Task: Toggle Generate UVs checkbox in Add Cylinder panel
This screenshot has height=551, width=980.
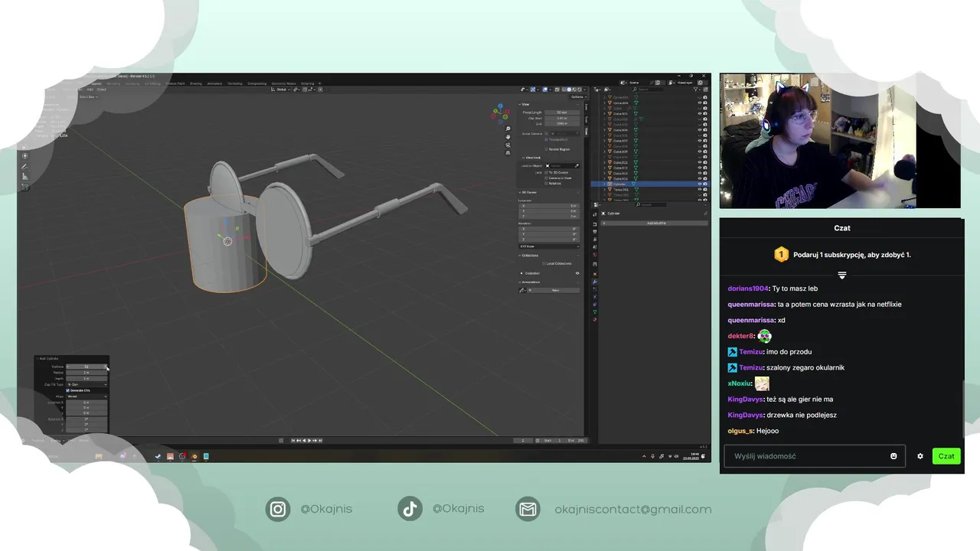Action: coord(67,390)
